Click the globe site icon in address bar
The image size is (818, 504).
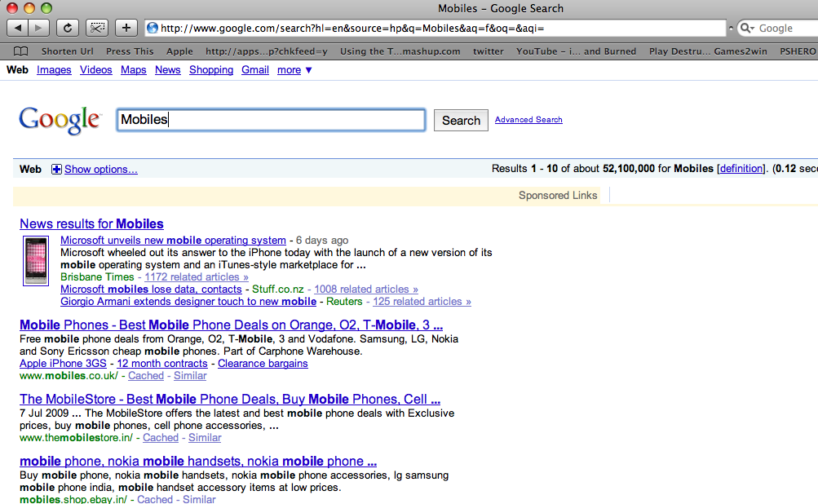click(153, 29)
